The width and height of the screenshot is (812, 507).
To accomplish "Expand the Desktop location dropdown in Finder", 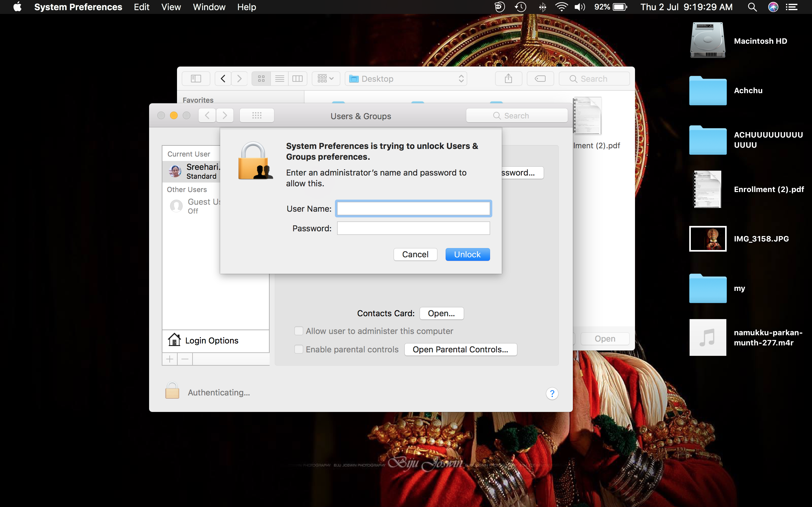I will tap(406, 79).
